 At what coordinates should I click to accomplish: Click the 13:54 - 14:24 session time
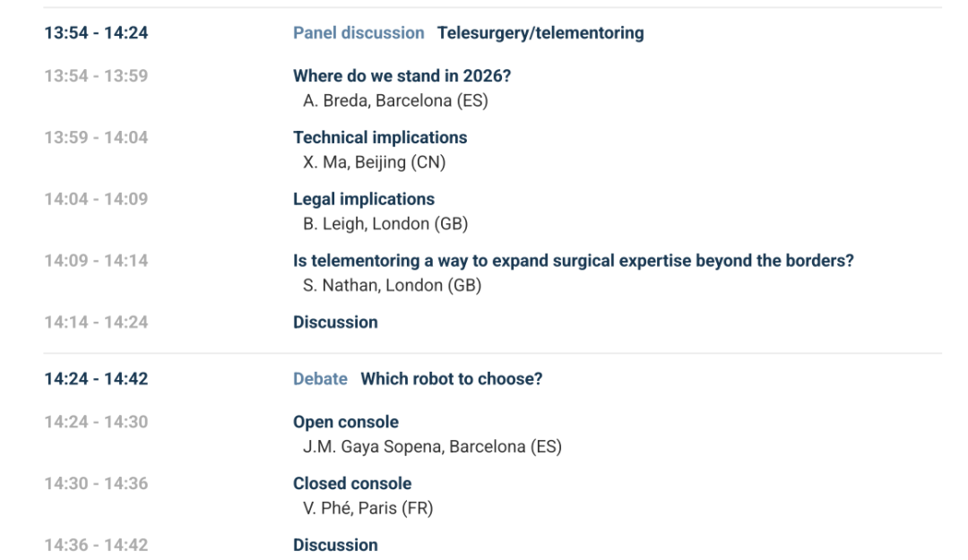(96, 33)
